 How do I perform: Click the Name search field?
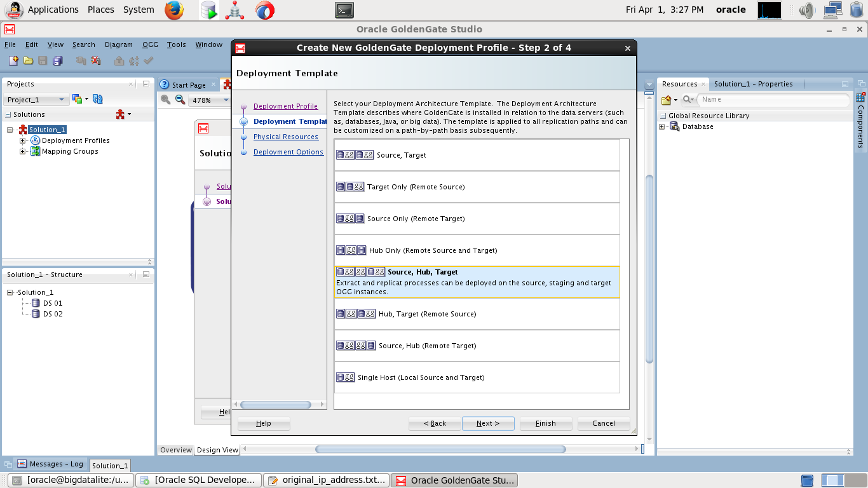773,100
